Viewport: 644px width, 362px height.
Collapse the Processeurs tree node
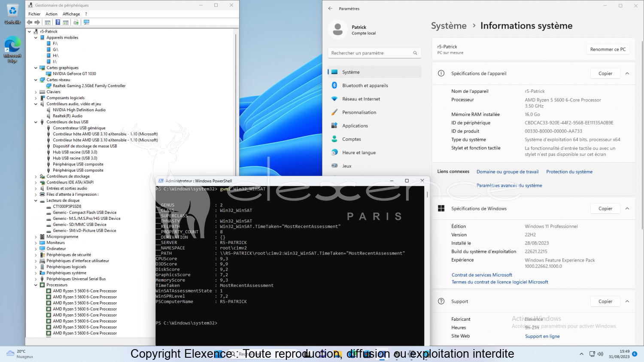click(36, 285)
